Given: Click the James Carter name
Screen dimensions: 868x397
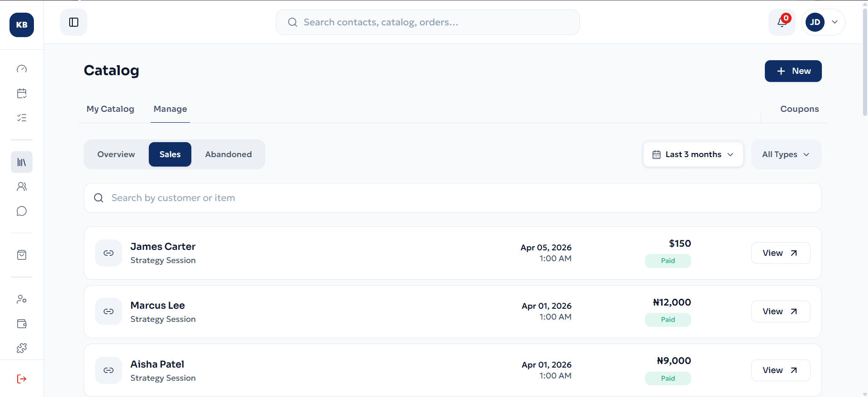Looking at the screenshot, I should 163,247.
